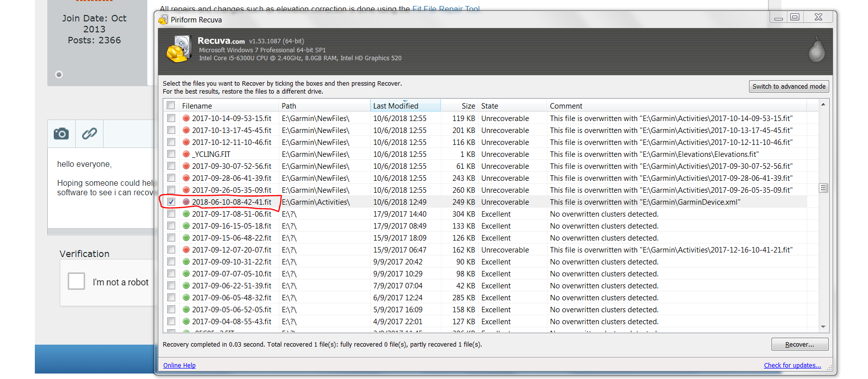Select file 2017-09-30-07-52-56.fit
The image size is (868, 379).
tap(232, 166)
